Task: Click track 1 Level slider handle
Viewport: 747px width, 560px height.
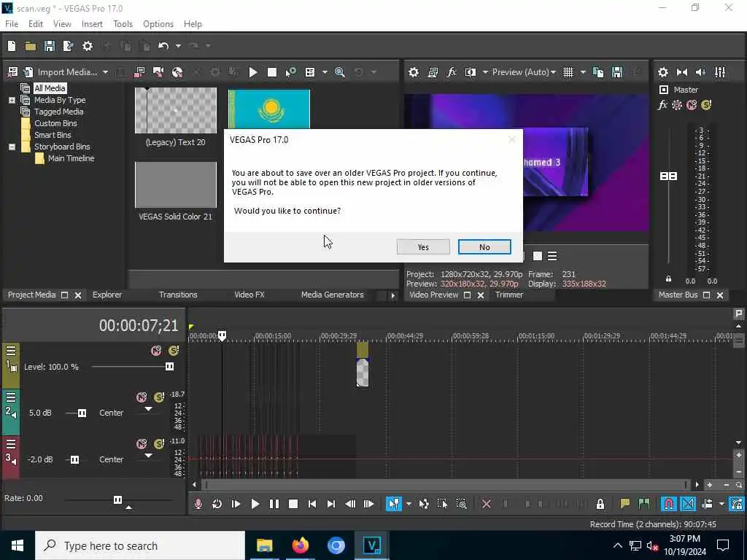Action: point(169,367)
